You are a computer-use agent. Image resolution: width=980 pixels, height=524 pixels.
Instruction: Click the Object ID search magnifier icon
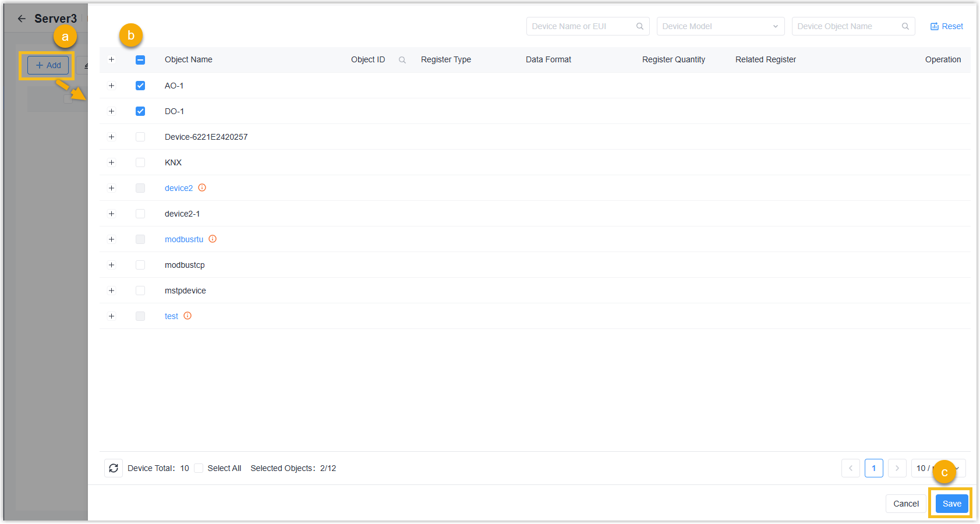pyautogui.click(x=402, y=60)
